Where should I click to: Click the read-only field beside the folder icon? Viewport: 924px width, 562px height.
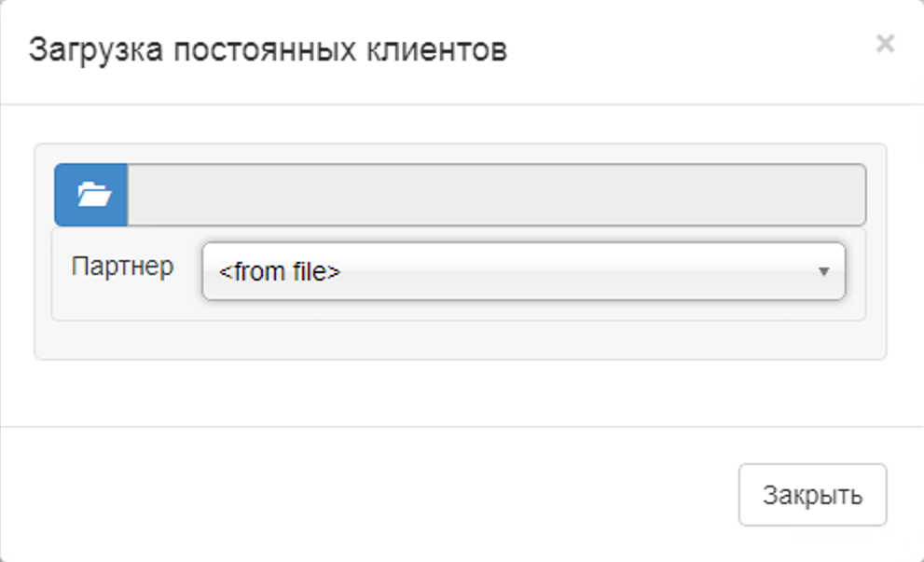click(x=496, y=195)
